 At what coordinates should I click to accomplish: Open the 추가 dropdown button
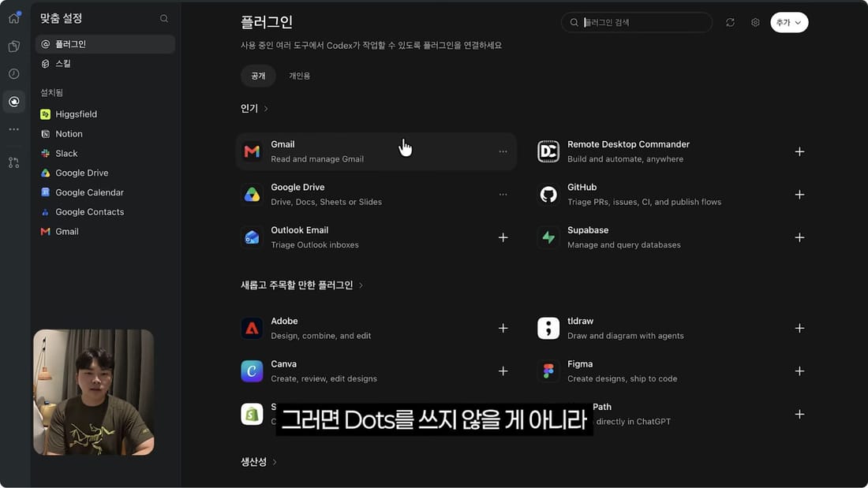click(789, 22)
